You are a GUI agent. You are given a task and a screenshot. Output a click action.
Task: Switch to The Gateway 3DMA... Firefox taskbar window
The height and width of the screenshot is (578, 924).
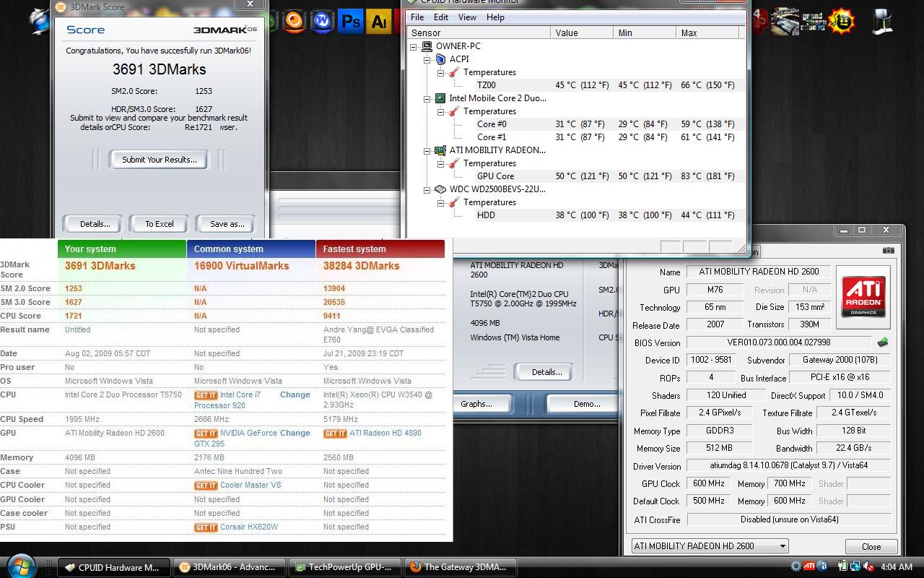459,567
